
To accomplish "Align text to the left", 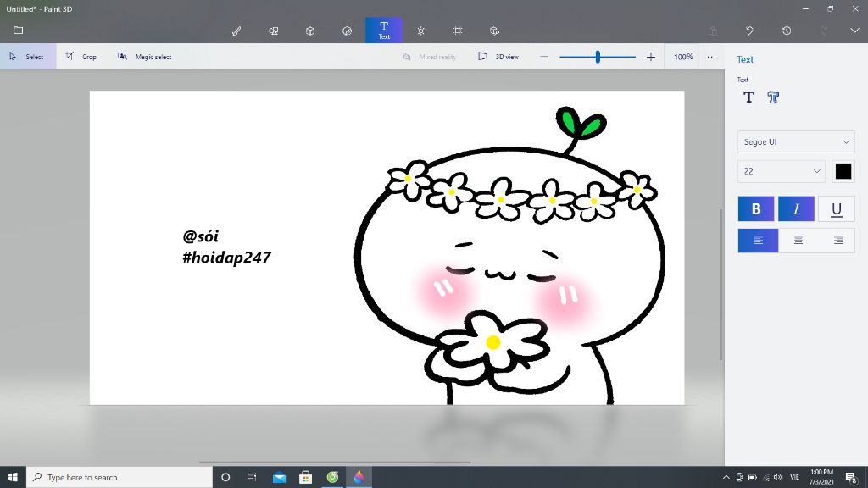I will (x=758, y=240).
